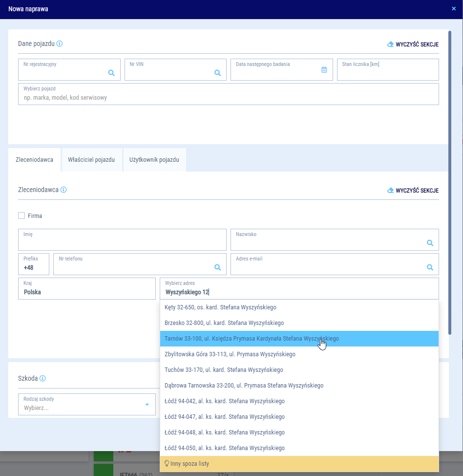Open calendar for Data następnego badania
463x476 pixels.
(x=324, y=70)
